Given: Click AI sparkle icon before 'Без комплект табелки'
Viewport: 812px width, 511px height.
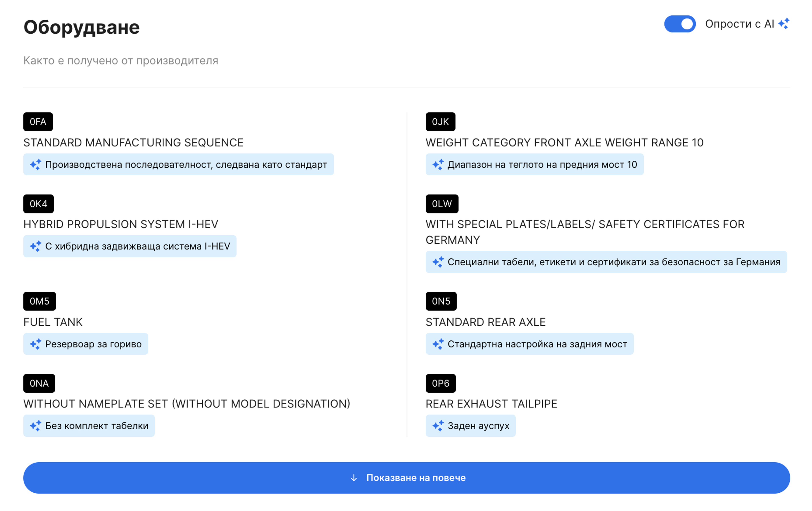Looking at the screenshot, I should (x=35, y=426).
